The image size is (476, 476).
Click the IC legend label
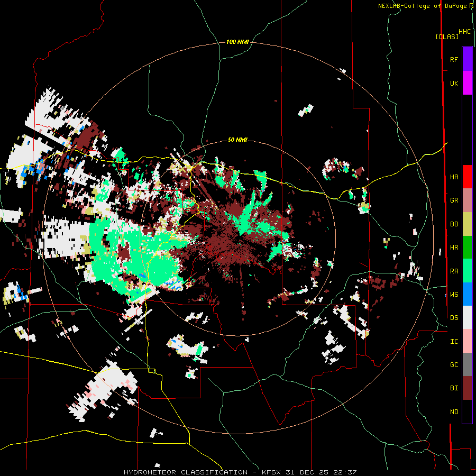click(x=454, y=341)
